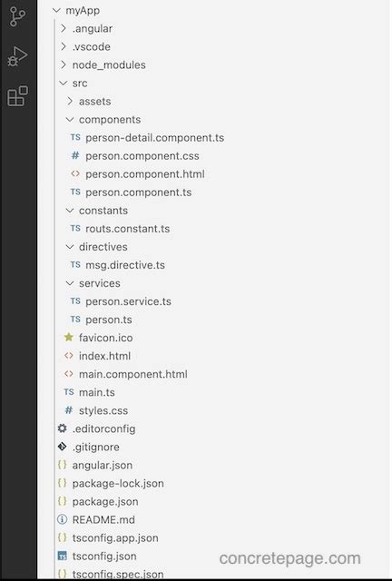Click the info icon beside README.md
The width and height of the screenshot is (392, 581).
click(x=63, y=519)
